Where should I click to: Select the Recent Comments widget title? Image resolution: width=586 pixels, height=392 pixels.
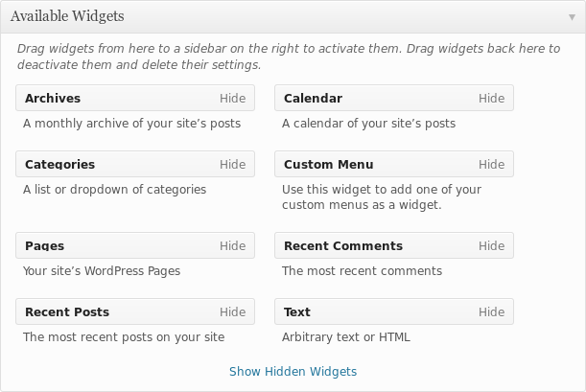click(343, 245)
